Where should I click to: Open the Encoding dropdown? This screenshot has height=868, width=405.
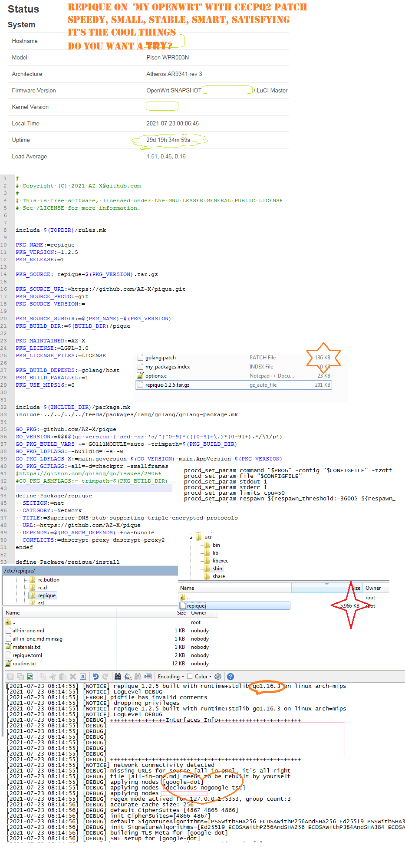pos(171,676)
